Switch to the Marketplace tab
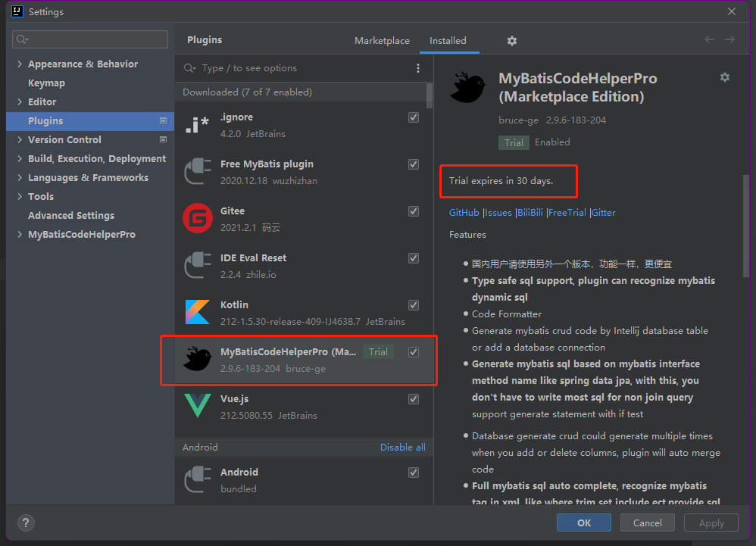Viewport: 756px width, 546px height. click(x=382, y=40)
